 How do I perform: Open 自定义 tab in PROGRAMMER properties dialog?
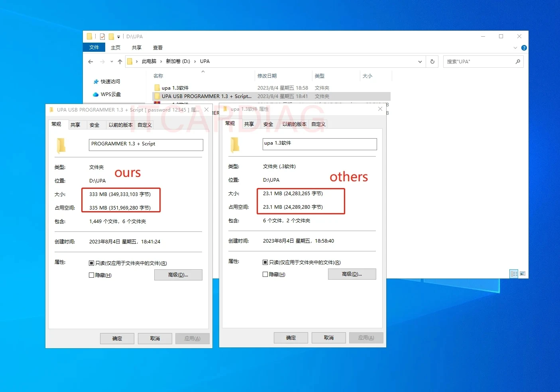coord(145,125)
